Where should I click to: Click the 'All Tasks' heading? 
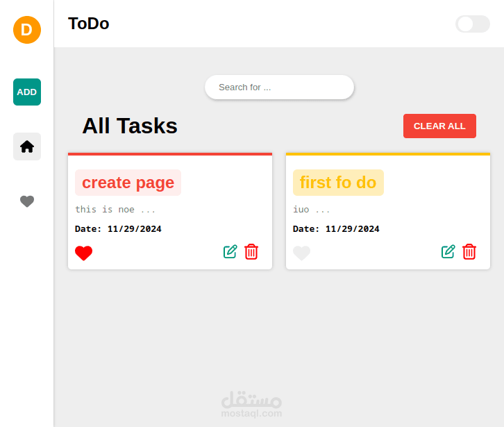coord(130,126)
